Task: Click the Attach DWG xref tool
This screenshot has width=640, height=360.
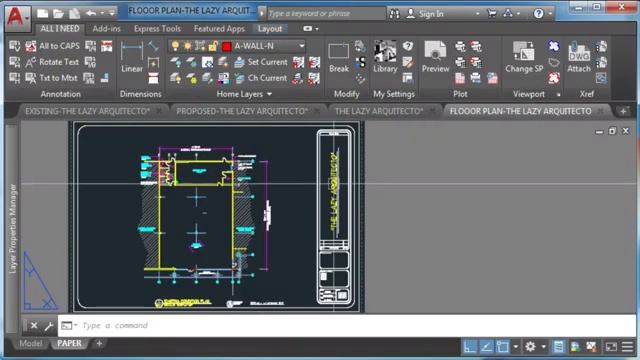Action: click(579, 57)
